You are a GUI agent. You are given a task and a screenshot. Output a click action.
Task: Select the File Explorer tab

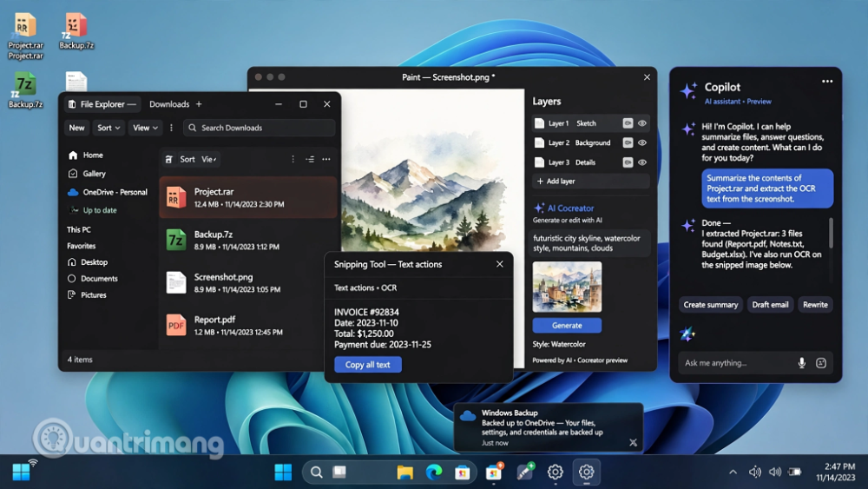pyautogui.click(x=102, y=104)
